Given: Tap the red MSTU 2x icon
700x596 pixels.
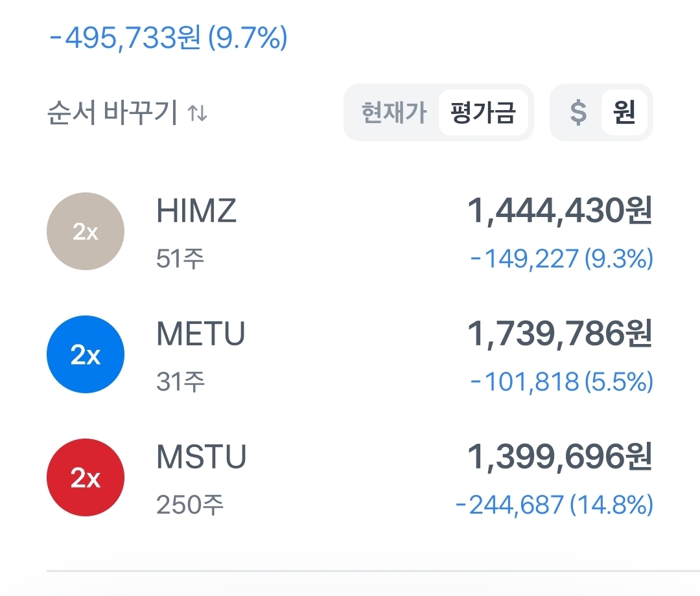Looking at the screenshot, I should pyautogui.click(x=86, y=477).
